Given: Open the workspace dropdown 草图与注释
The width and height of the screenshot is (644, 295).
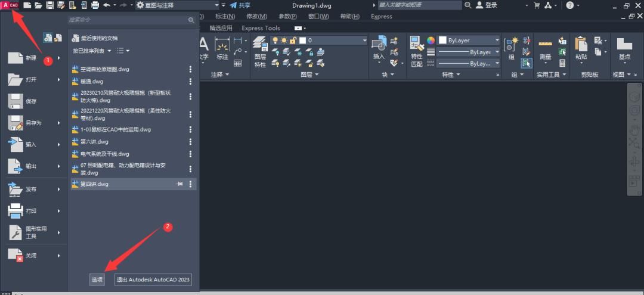Looking at the screenshot, I should [x=178, y=5].
